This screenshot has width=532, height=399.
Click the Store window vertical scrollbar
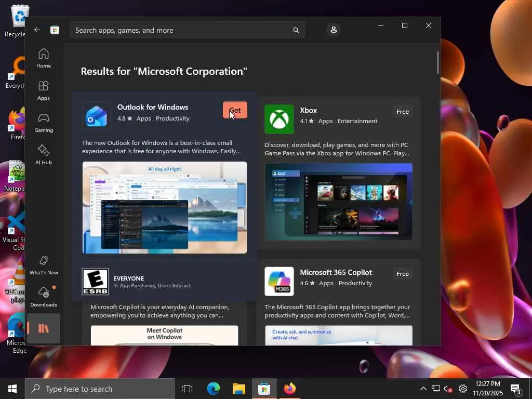click(437, 62)
